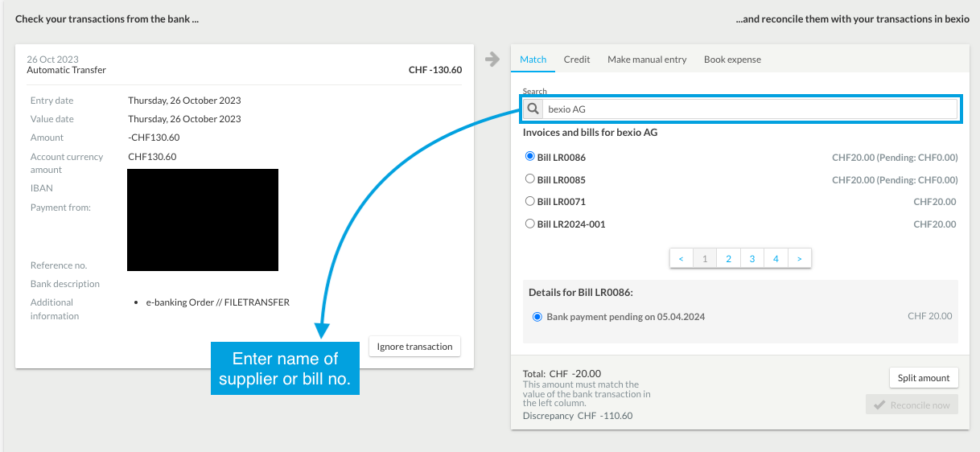The height and width of the screenshot is (452, 980).
Task: Focus the search field containing bexio AG
Action: [x=750, y=109]
